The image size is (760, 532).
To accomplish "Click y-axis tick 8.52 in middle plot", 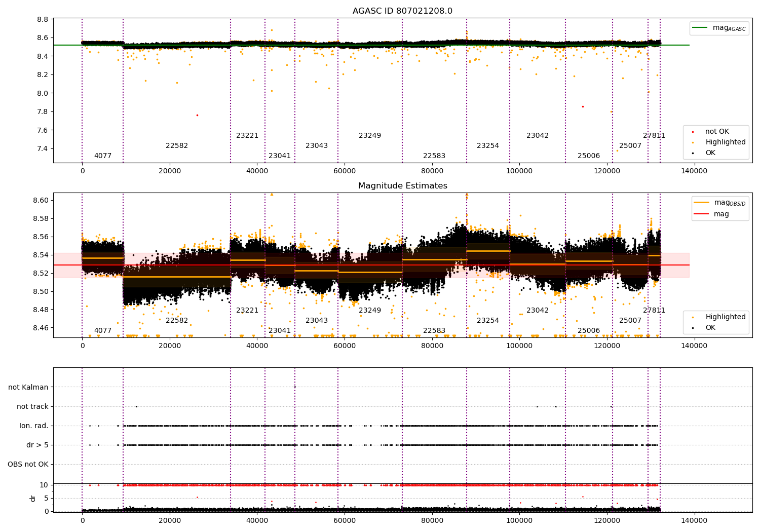I will point(41,273).
